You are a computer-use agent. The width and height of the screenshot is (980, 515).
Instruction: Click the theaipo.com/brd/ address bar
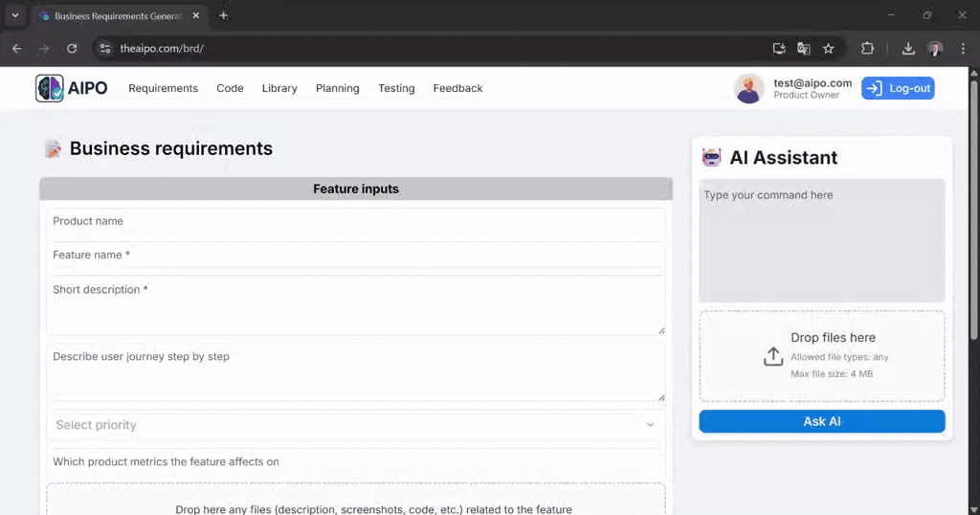pyautogui.click(x=162, y=48)
